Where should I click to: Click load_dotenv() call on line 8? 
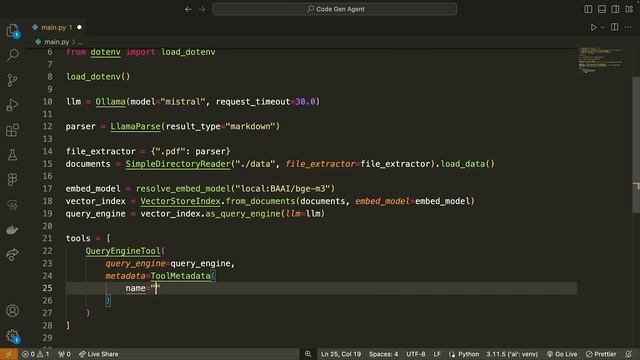(x=98, y=77)
